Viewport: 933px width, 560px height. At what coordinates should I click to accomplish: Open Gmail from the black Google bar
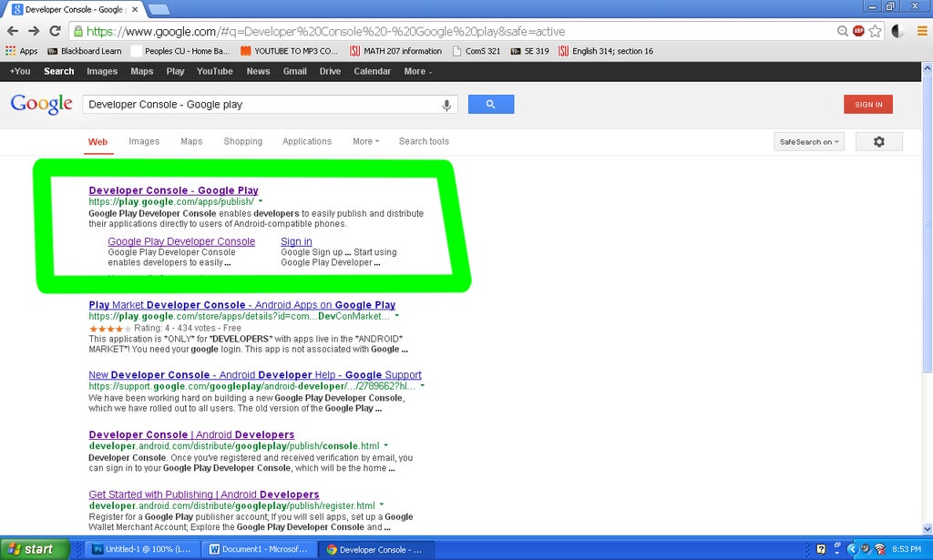pyautogui.click(x=294, y=71)
